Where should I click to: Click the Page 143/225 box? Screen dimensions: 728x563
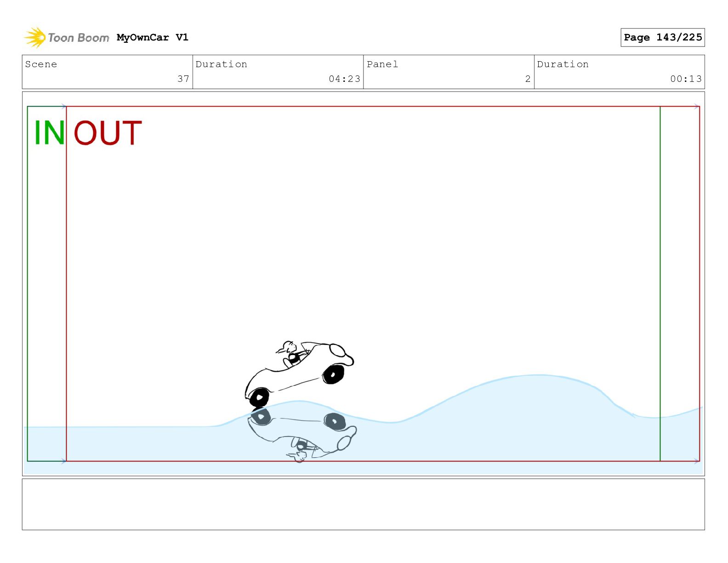[662, 37]
